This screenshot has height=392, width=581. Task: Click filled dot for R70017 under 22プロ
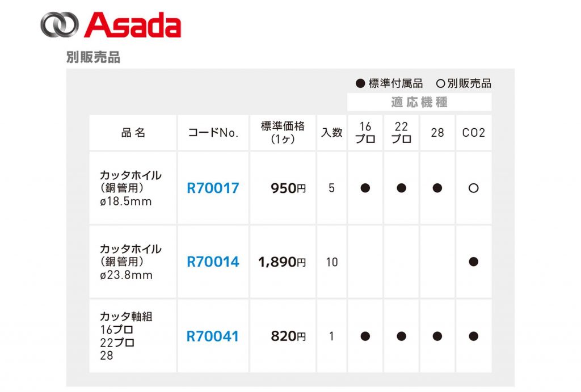pyautogui.click(x=401, y=188)
